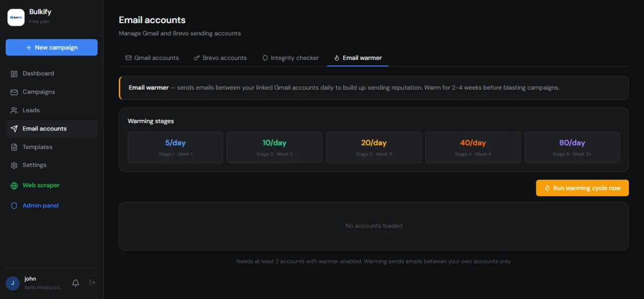The width and height of the screenshot is (644, 299).
Task: Switch to the Brevo accounts tab
Action: pyautogui.click(x=220, y=58)
